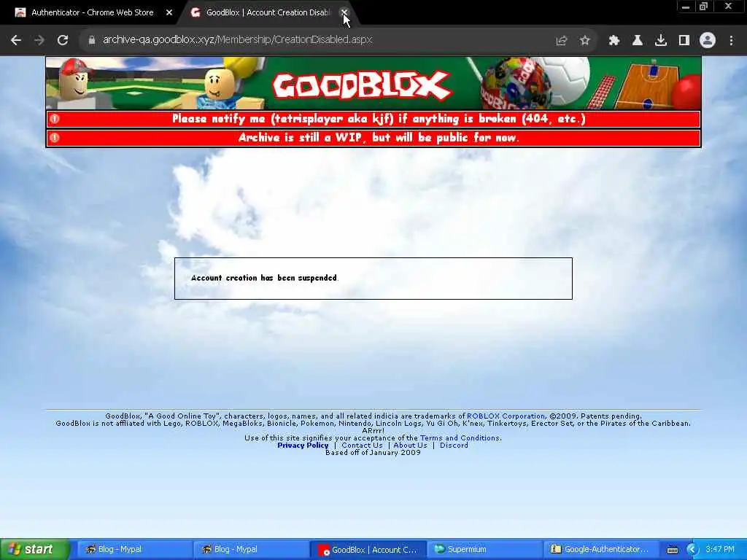
Task: Toggle the browser side panel
Action: coord(684,41)
